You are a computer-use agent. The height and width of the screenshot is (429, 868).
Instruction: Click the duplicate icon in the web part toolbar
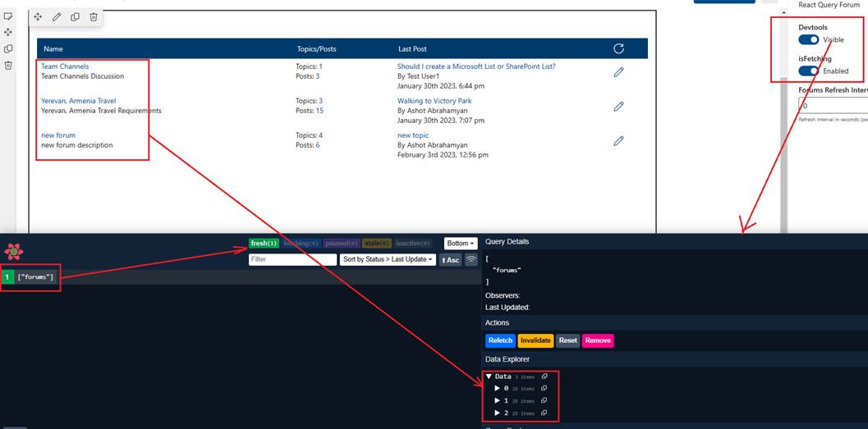click(75, 16)
